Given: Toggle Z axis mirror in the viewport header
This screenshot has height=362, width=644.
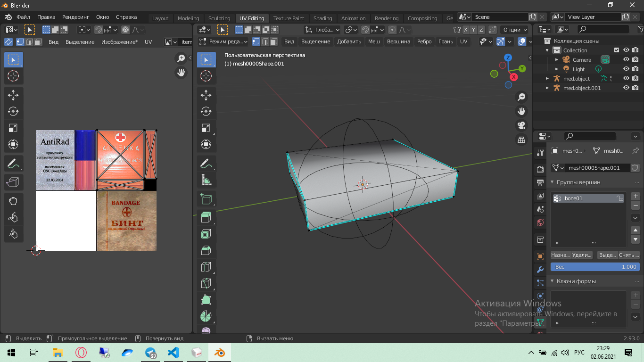Looking at the screenshot, I should coord(481,30).
